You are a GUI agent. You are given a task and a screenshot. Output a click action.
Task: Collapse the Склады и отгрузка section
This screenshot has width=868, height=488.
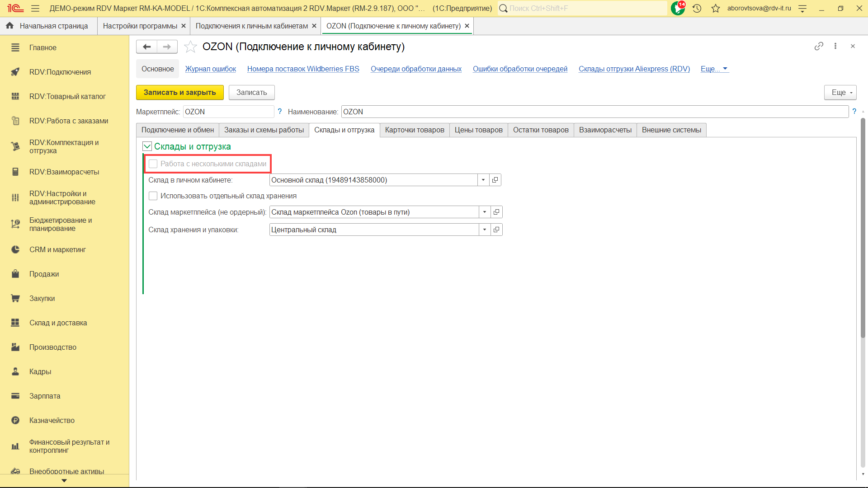point(147,146)
